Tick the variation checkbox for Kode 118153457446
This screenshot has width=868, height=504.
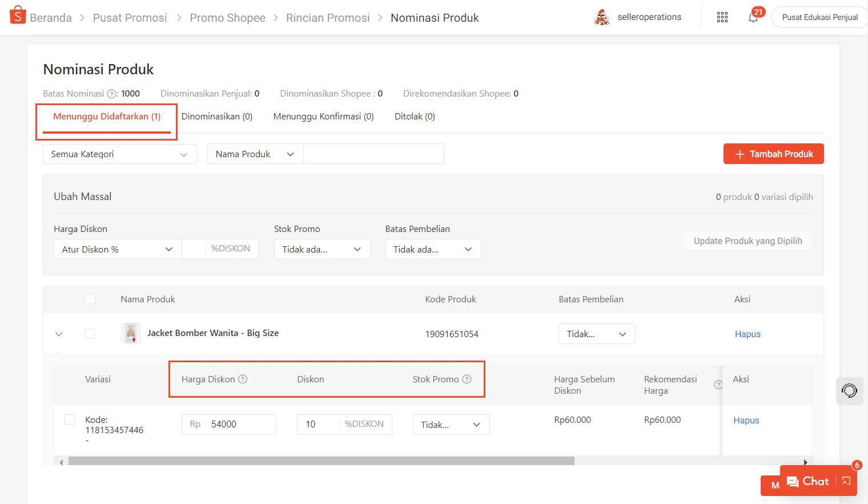pos(70,420)
